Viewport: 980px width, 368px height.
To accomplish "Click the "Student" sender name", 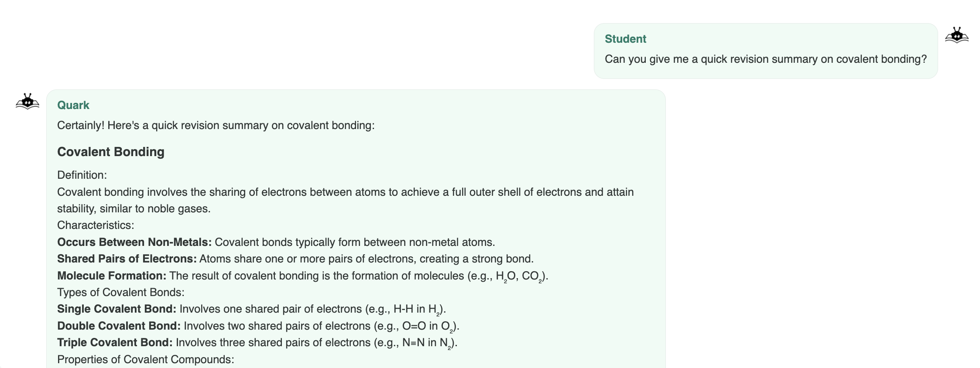I will 625,39.
